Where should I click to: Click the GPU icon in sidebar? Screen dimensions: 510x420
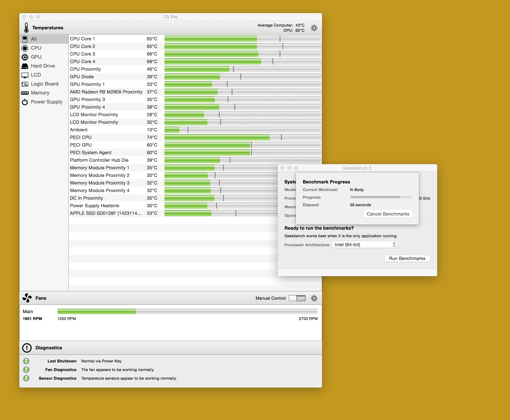point(25,57)
